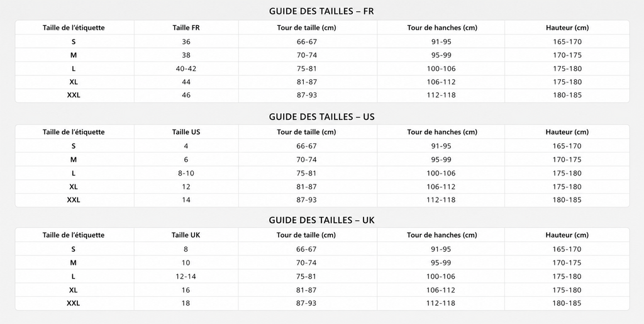The width and height of the screenshot is (644, 324).
Task: Click the GUIDE DES TAILLES – UK heading
Action: 321,221
